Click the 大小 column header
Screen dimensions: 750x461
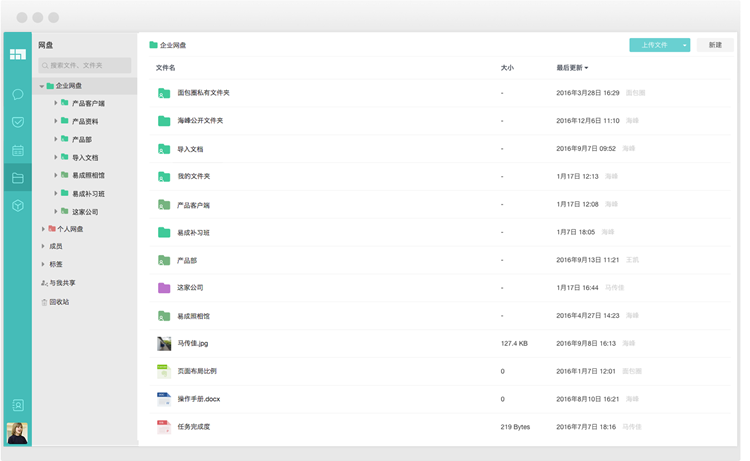507,68
